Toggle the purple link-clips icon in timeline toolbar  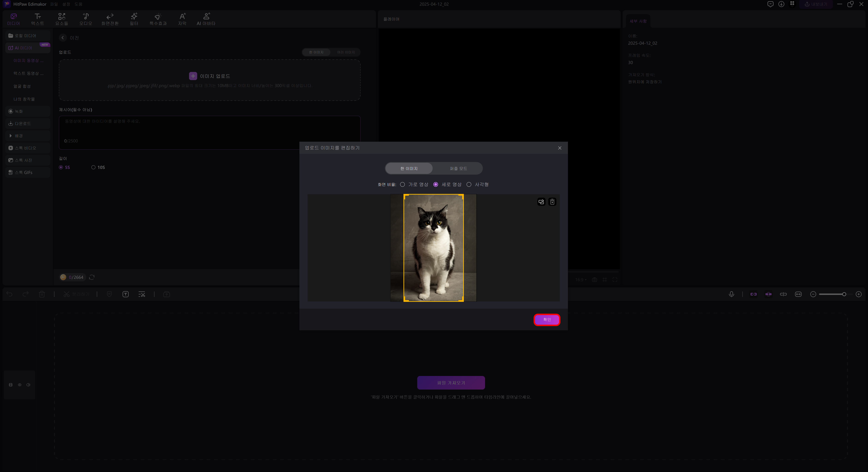point(753,294)
